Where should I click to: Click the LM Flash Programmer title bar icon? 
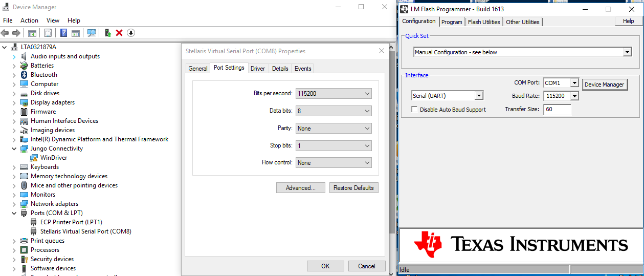click(x=405, y=9)
